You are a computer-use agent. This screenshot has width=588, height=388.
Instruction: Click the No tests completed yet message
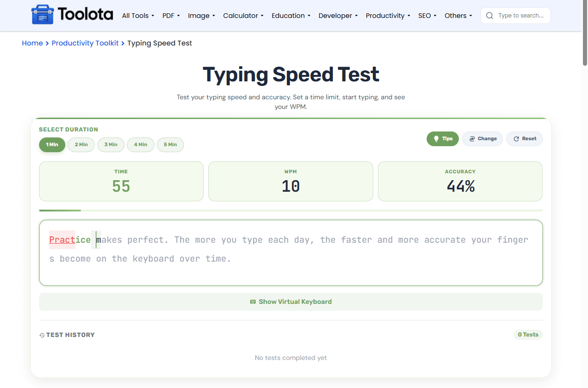click(x=291, y=358)
